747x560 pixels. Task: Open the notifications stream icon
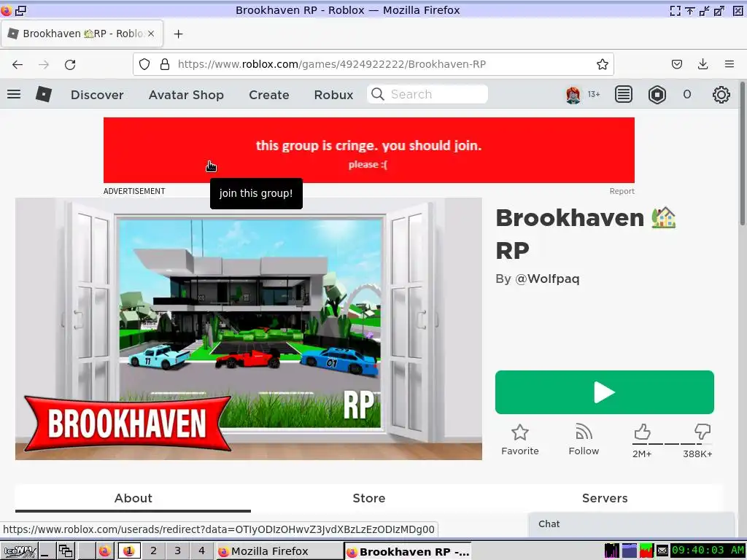pos(623,94)
